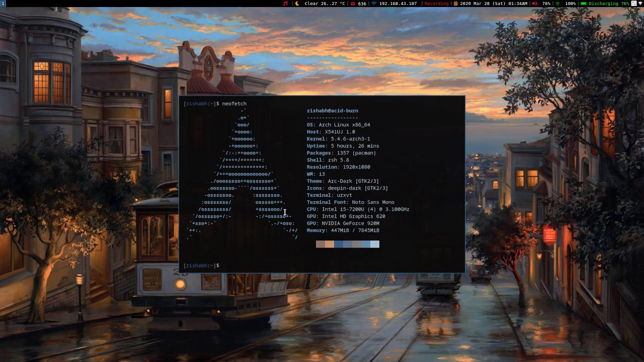Click the Host: X541UJ 1.0 line
The height and width of the screenshot is (362, 644).
pos(331,132)
